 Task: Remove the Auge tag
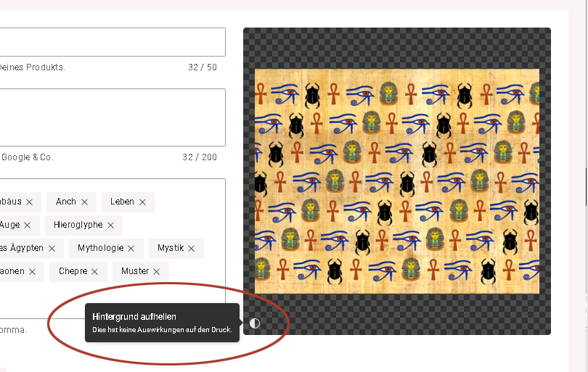27,226
